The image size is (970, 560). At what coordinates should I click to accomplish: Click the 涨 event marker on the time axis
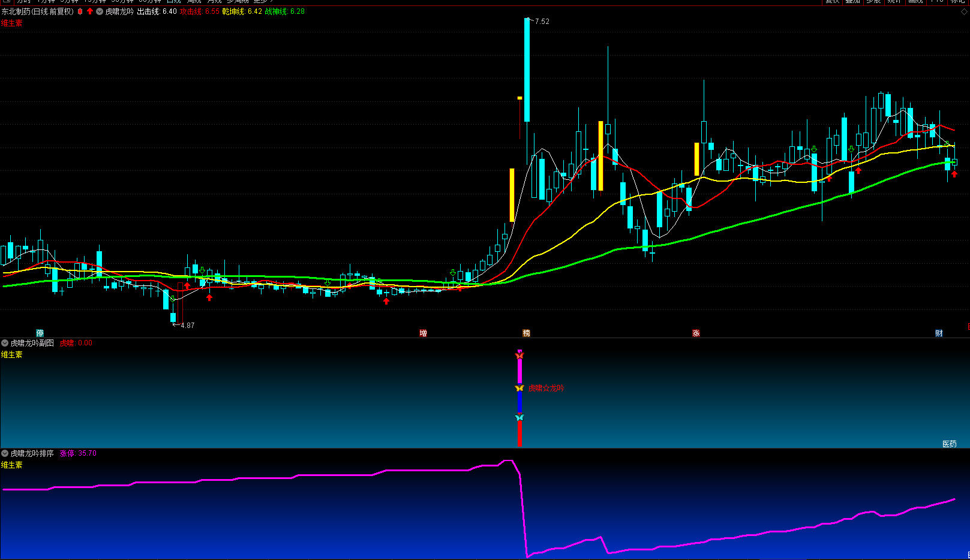tap(696, 333)
